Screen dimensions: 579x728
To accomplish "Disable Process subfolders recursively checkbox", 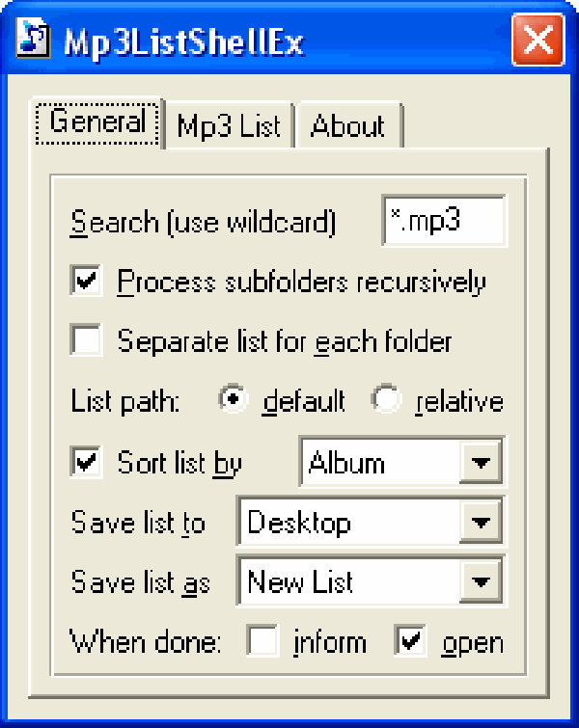I will coord(87,282).
